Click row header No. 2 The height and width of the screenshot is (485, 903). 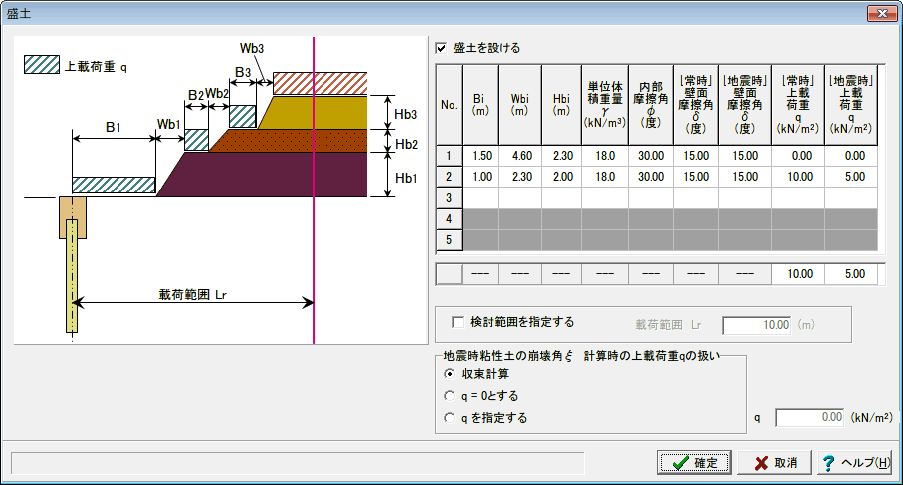click(449, 177)
